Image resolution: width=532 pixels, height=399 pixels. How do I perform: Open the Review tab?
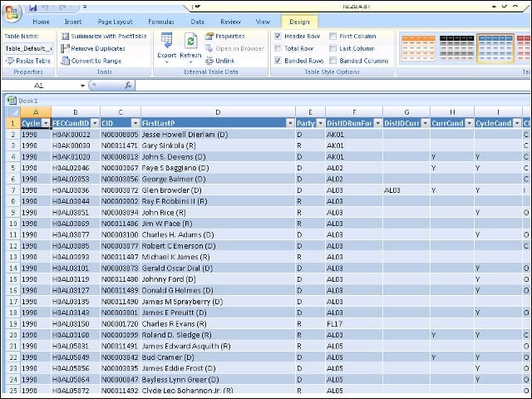pyautogui.click(x=230, y=22)
